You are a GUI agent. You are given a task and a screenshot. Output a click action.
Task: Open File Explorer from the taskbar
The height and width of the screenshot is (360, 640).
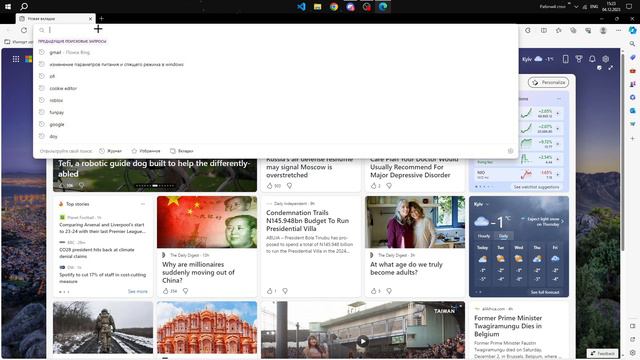click(318, 7)
